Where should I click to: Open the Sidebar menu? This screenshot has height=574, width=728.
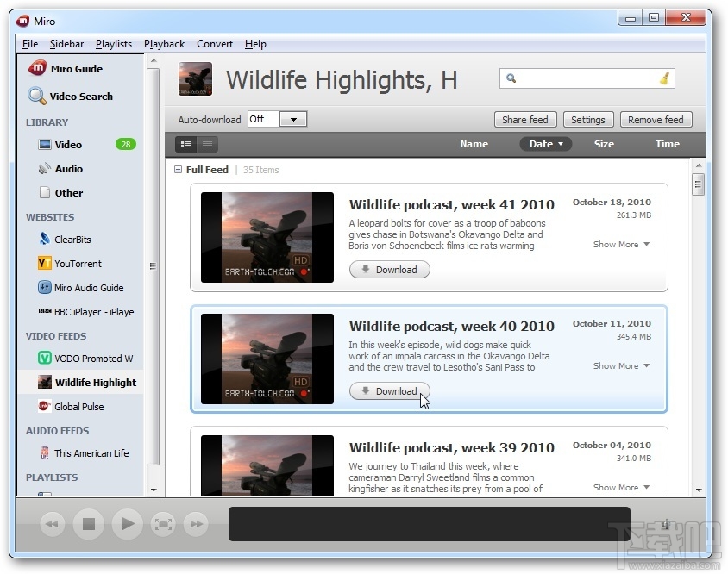67,44
